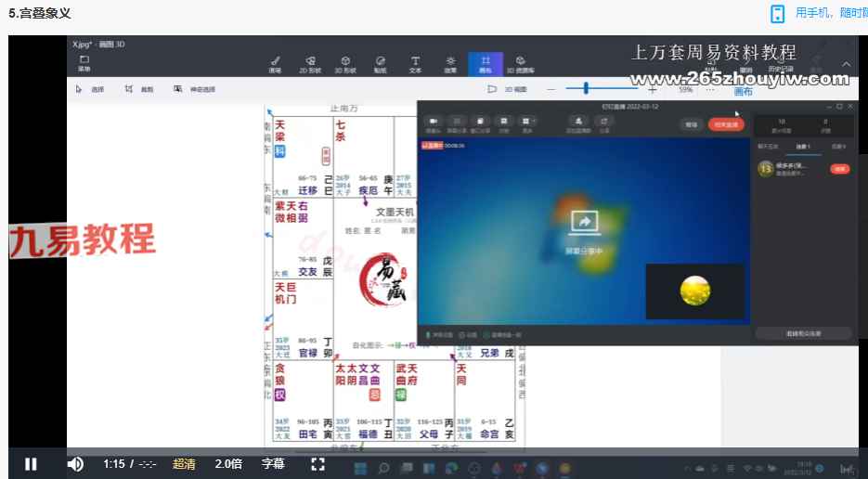Open the 2D 形状 shapes tool
Viewport: 868px width, 479px height.
309,63
